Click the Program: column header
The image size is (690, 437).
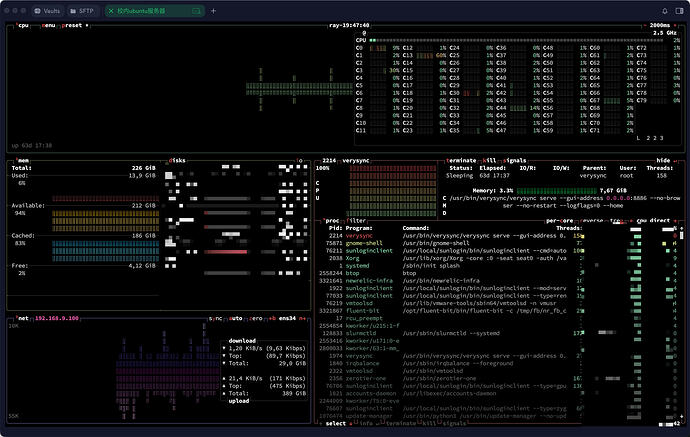[359, 228]
